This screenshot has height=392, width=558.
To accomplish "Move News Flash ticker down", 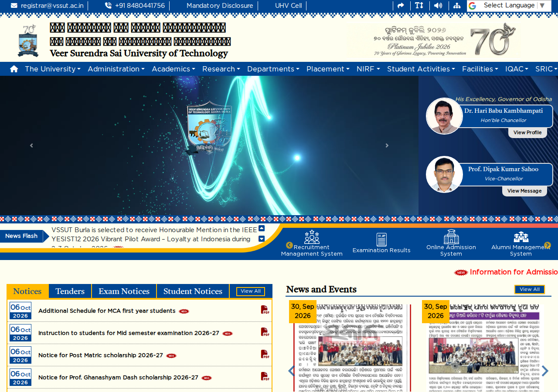I will 262,239.
